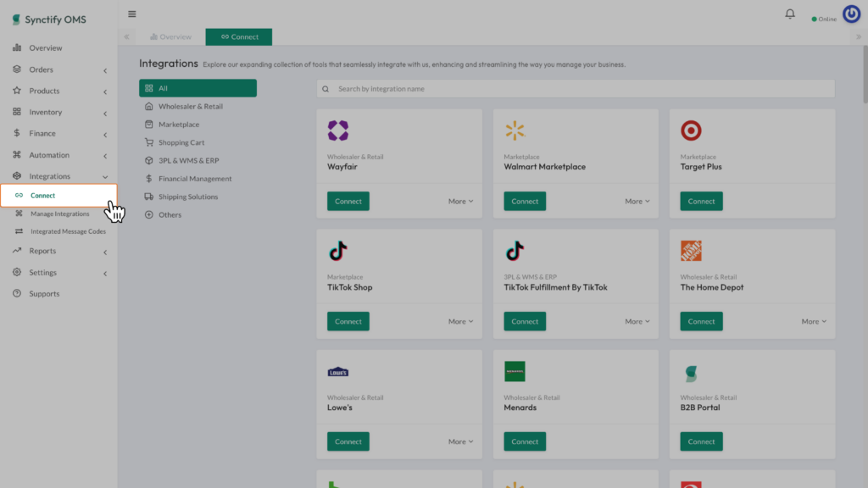The width and height of the screenshot is (868, 488).
Task: Open Manage Integrations in sidebar
Action: pos(58,213)
